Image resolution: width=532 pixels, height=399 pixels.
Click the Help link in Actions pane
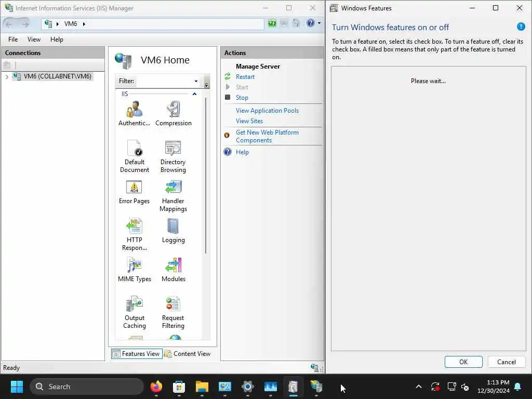(242, 152)
